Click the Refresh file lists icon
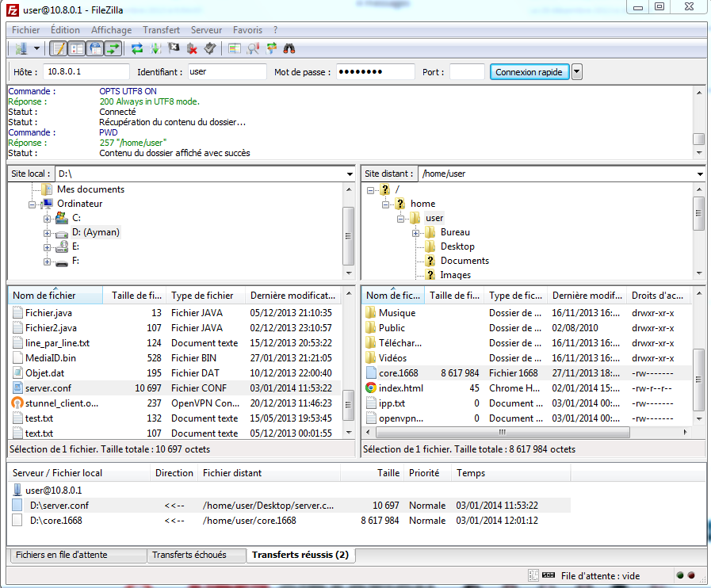711x588 pixels. [x=137, y=49]
